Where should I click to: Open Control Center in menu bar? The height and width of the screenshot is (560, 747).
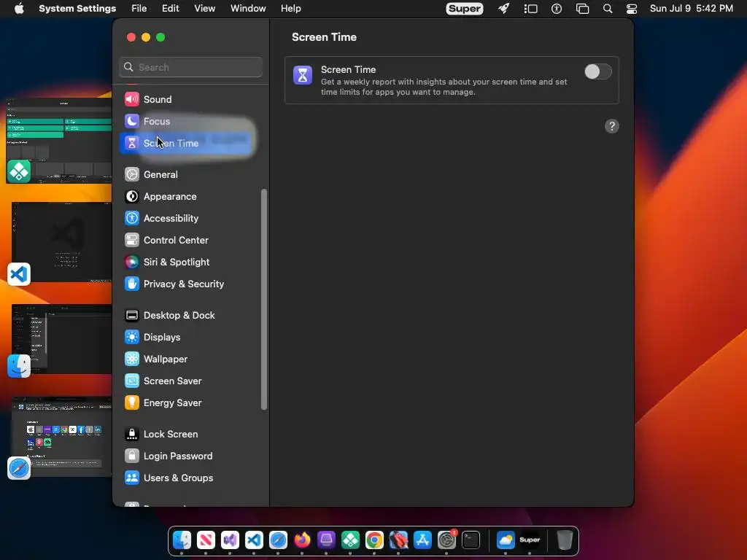(x=632, y=9)
